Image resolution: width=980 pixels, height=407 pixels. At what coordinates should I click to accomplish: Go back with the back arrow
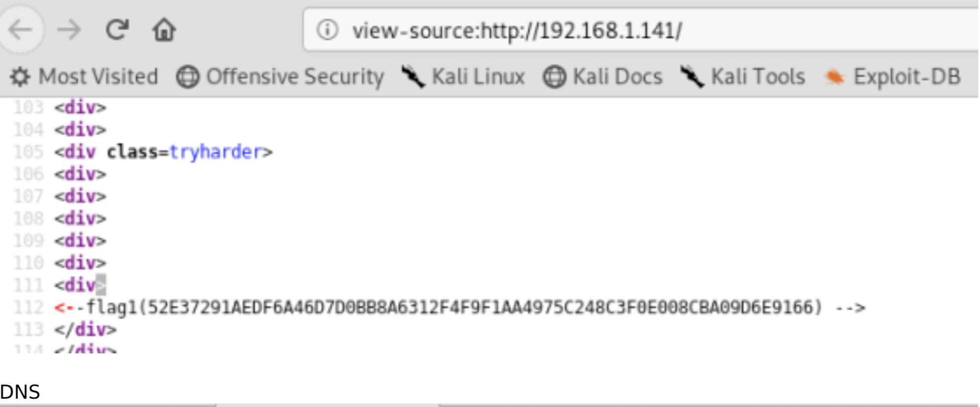[x=21, y=30]
